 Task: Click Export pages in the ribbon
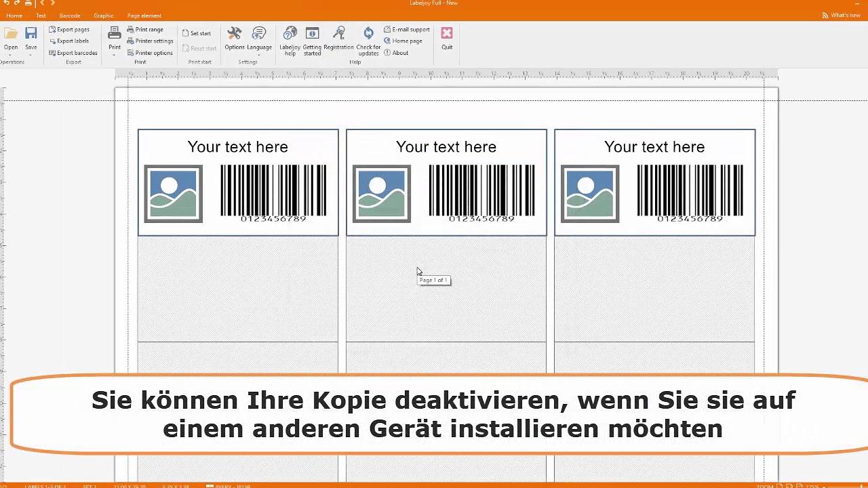pyautogui.click(x=69, y=30)
